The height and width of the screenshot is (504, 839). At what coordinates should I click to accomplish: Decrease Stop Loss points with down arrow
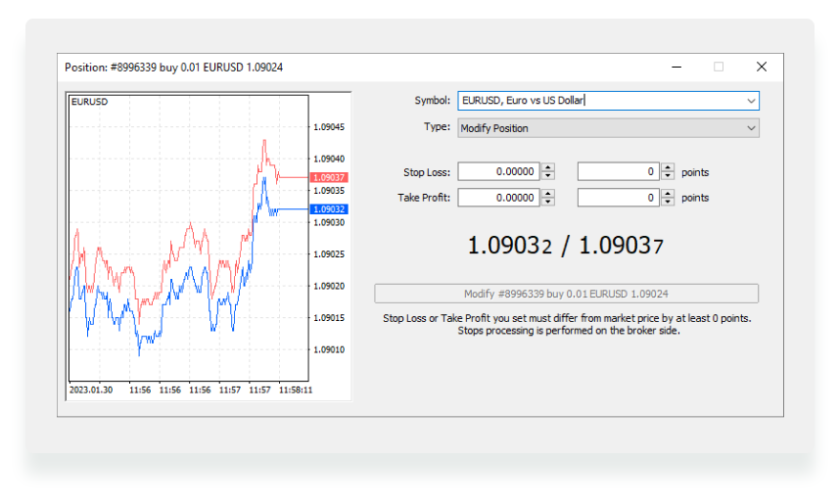(668, 176)
